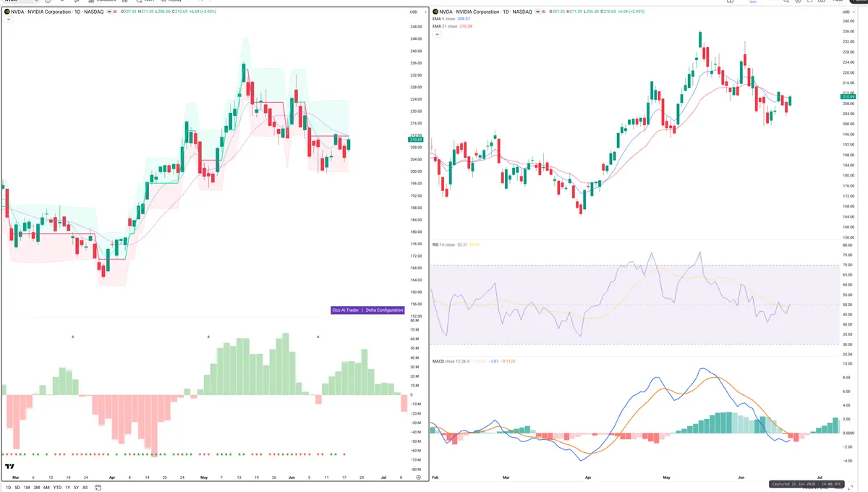Collapse the left chart legend with the chevron
Image resolution: width=868 pixels, height=492 pixels.
(x=8, y=20)
